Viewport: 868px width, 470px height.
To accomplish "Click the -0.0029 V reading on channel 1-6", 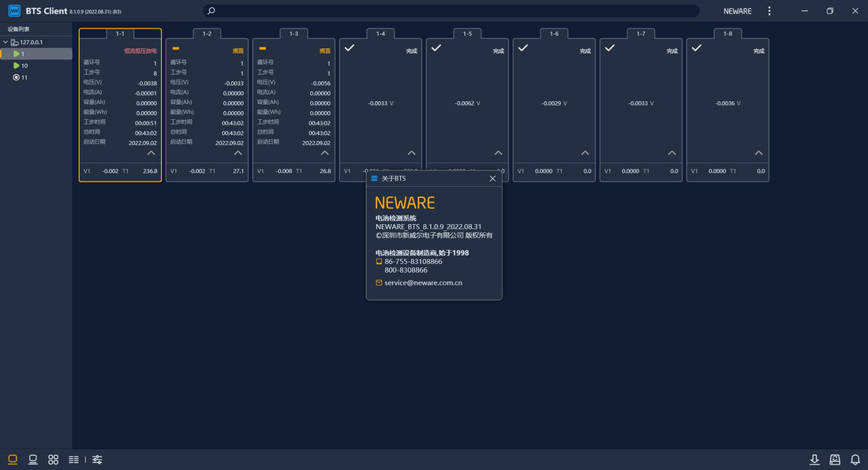I will pos(554,103).
